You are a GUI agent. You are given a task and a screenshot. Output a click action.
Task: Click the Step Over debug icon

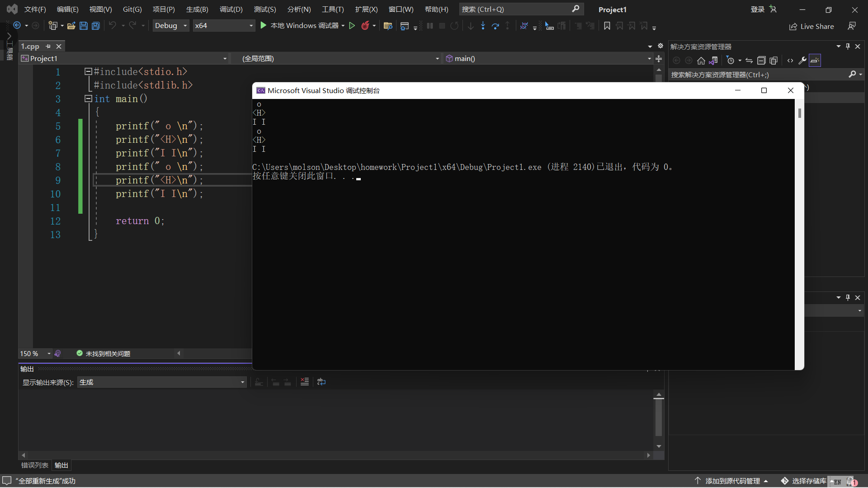tap(495, 26)
